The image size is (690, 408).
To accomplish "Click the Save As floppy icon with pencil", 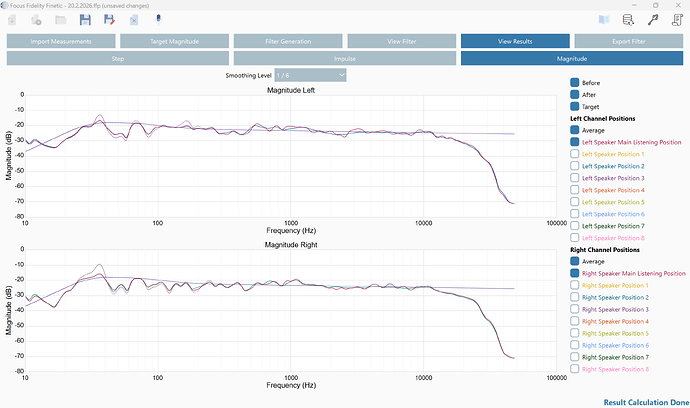I will coord(109,20).
